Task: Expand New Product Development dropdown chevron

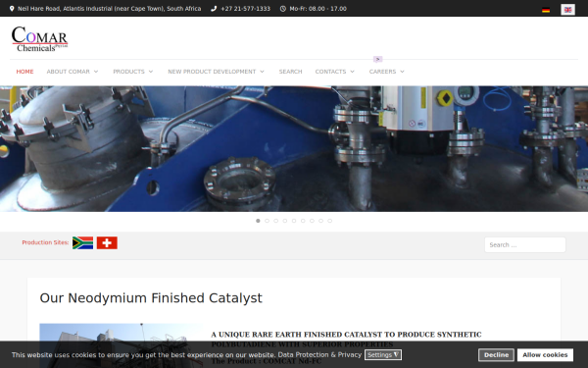Action: [262, 72]
